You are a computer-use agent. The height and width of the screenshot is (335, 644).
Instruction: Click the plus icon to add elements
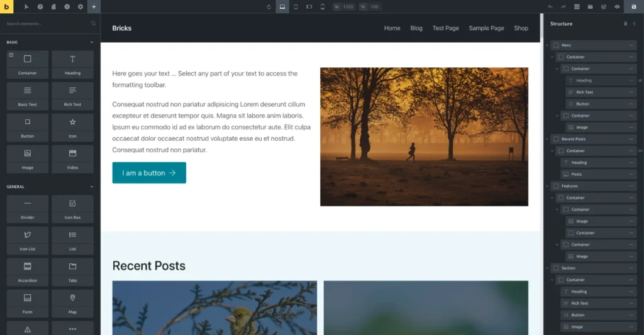coord(94,7)
